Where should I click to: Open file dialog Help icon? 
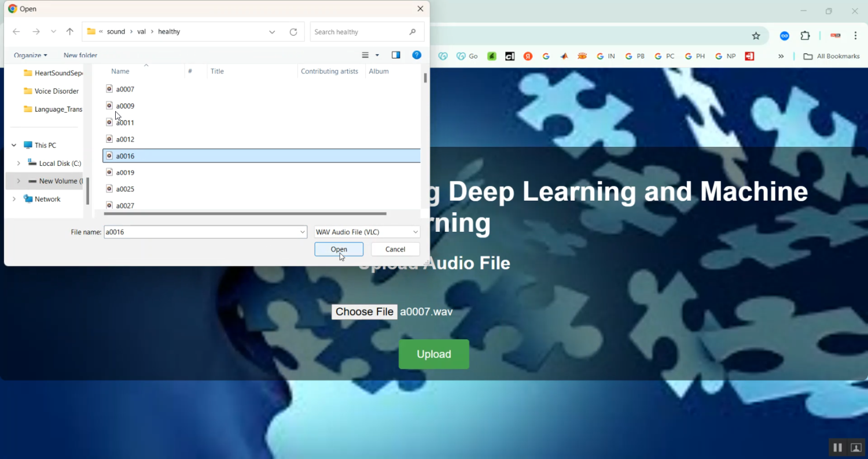pyautogui.click(x=416, y=55)
